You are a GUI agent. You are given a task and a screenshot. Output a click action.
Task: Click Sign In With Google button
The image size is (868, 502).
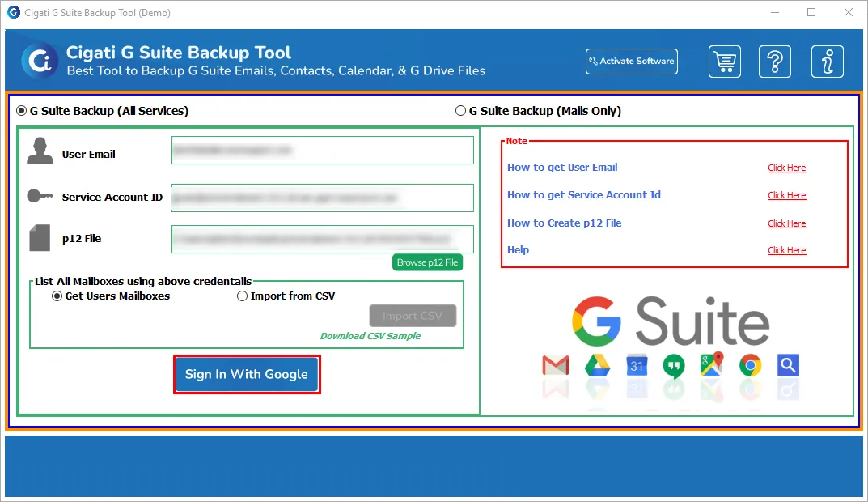tap(247, 375)
